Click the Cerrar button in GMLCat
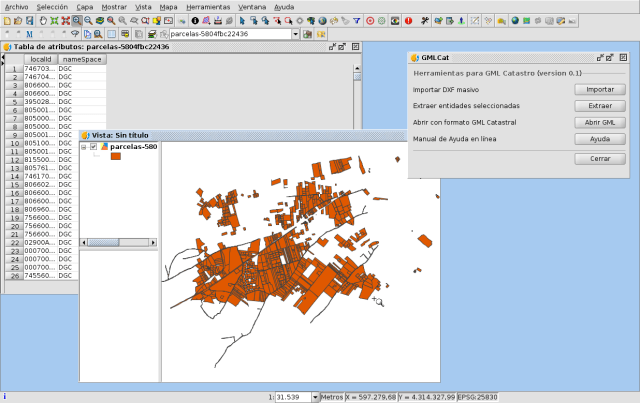 click(x=600, y=158)
